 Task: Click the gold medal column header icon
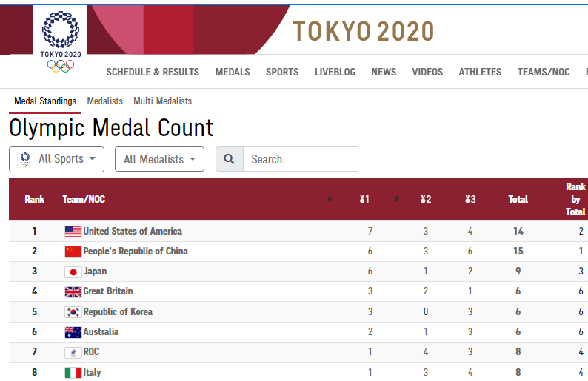[364, 199]
